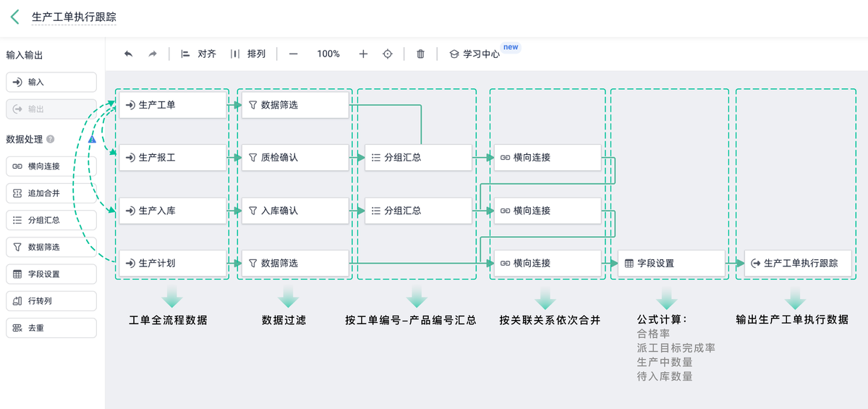Click the zoom in plus icon
Image resolution: width=868 pixels, height=409 pixels.
(x=363, y=54)
